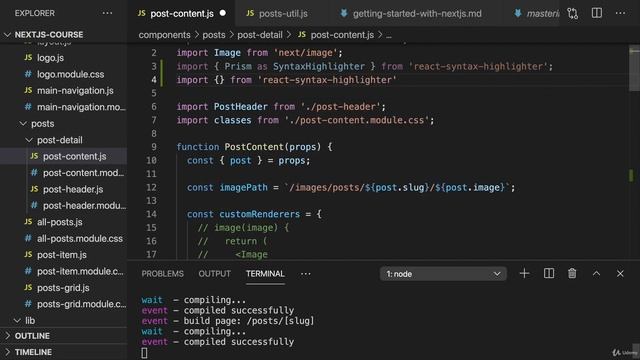Close the terminal panel
This screenshot has height=360, width=640.
point(620,273)
